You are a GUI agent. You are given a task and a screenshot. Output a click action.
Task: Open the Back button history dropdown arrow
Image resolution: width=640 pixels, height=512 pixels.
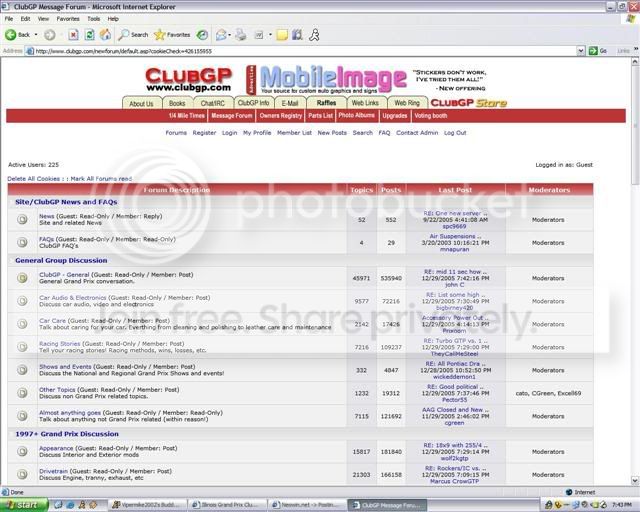coord(36,35)
